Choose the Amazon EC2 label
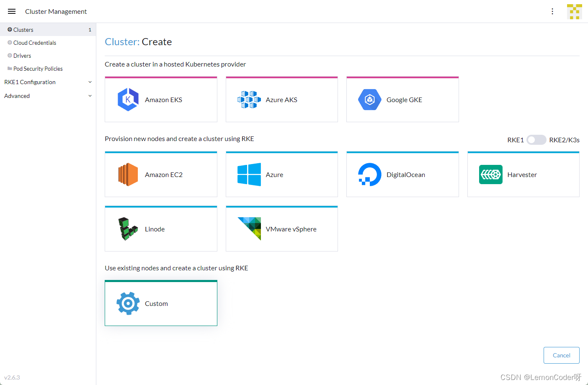The width and height of the screenshot is (588, 385). click(164, 175)
